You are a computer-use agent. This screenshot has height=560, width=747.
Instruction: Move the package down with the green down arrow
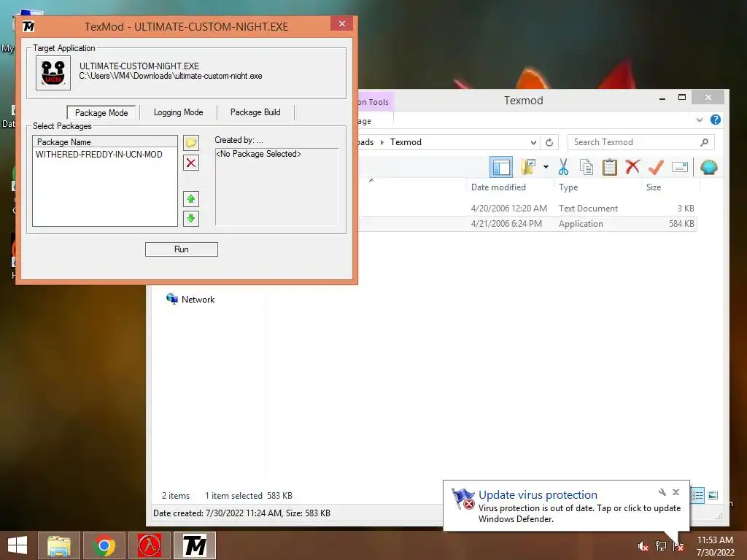coord(191,219)
